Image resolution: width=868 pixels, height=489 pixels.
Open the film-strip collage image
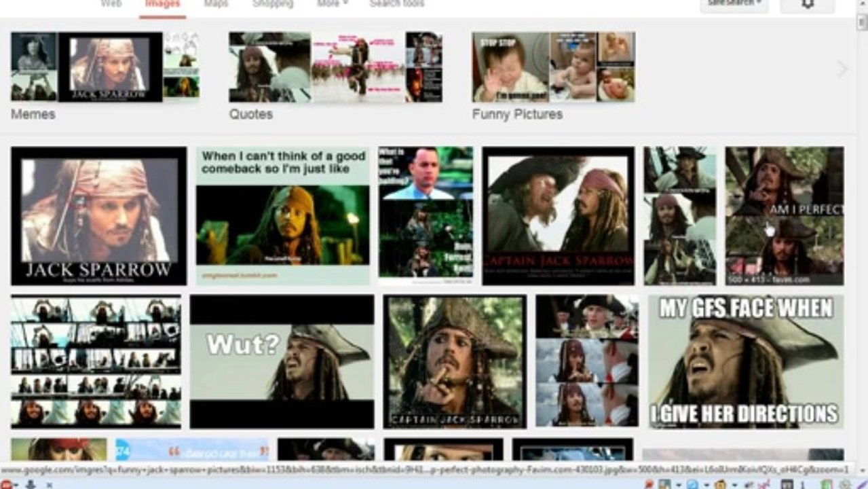pos(96,361)
